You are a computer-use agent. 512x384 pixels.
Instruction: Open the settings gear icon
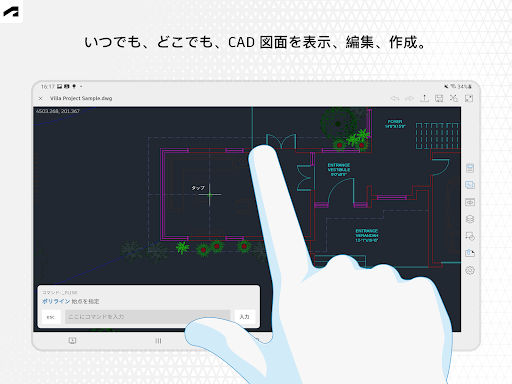tap(470, 270)
